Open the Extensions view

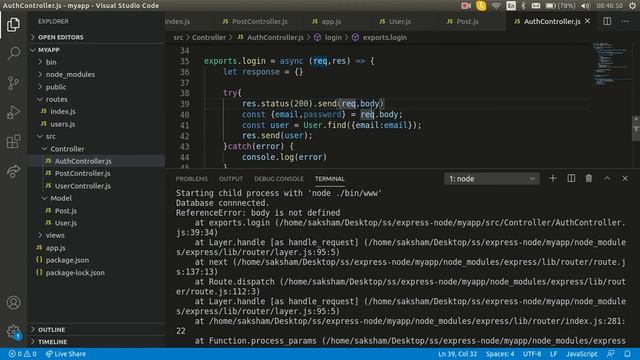tap(13, 142)
